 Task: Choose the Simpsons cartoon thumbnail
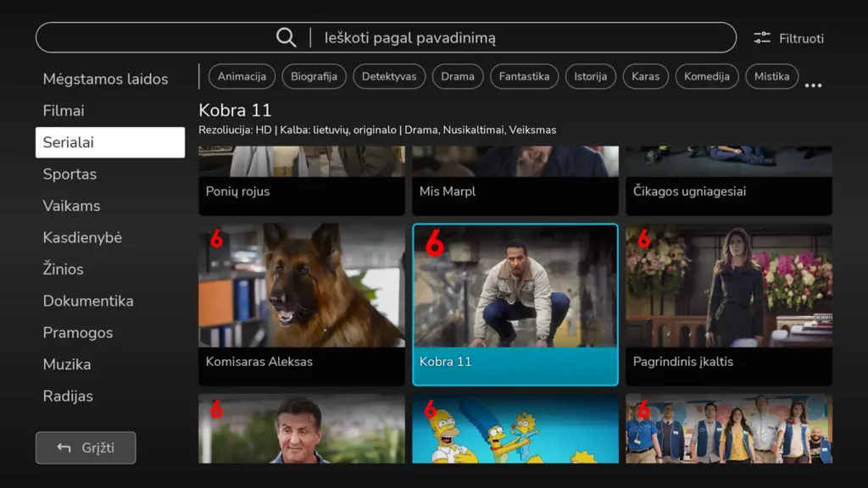(x=515, y=429)
